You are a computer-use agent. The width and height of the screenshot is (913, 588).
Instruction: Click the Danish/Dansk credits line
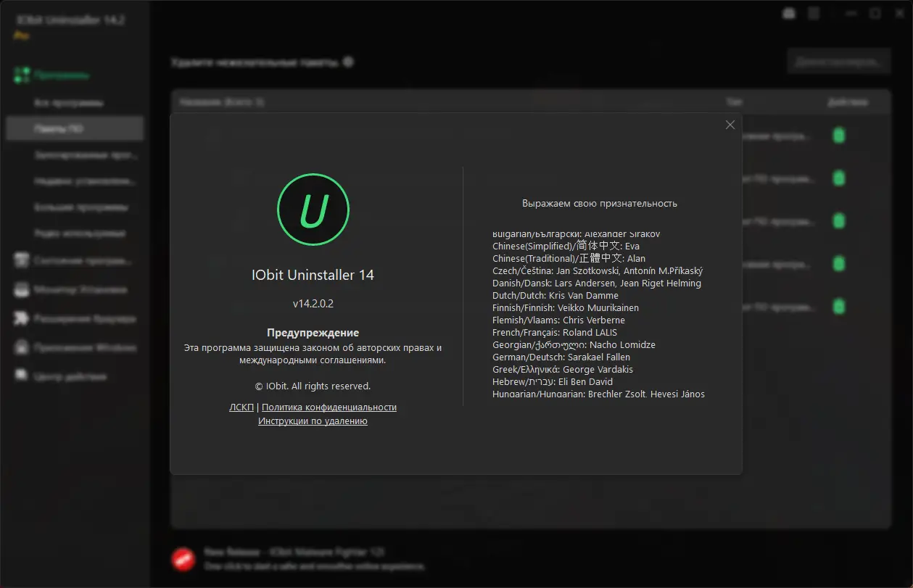(x=597, y=283)
